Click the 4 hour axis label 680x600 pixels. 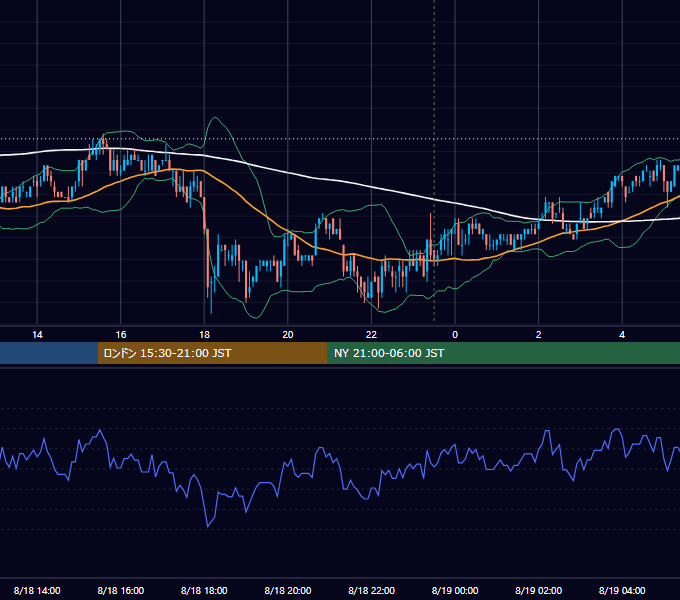pos(622,335)
